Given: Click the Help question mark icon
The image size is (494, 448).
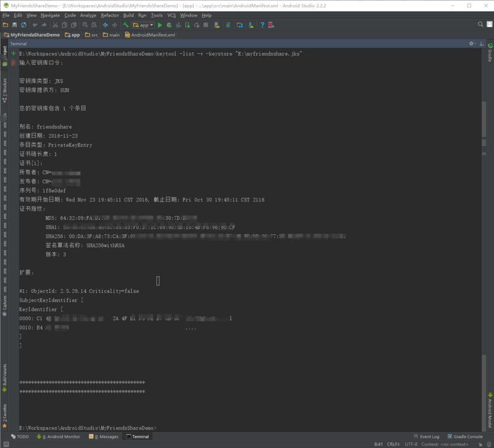Looking at the screenshot, I should [x=262, y=25].
